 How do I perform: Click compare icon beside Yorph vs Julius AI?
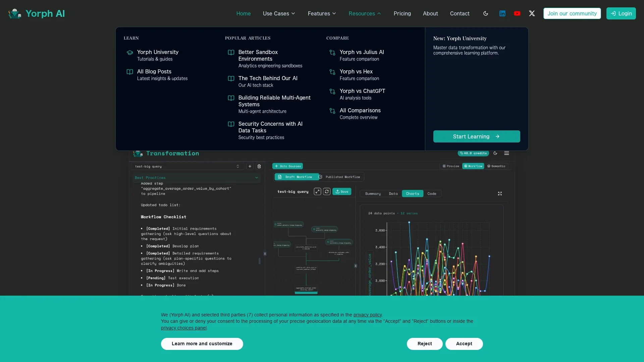(332, 53)
